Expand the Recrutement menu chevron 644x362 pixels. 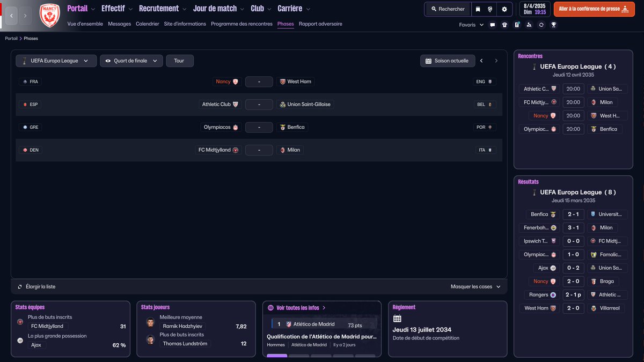point(185,9)
